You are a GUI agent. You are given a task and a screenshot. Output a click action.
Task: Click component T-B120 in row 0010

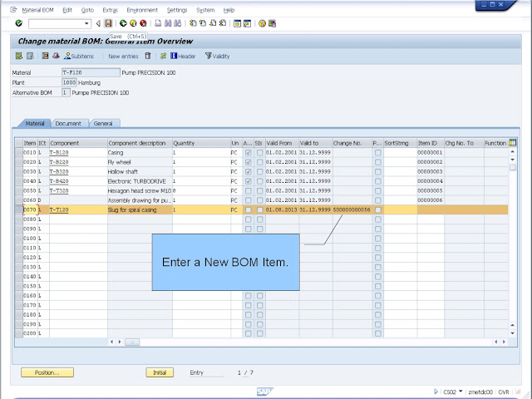pyautogui.click(x=59, y=153)
